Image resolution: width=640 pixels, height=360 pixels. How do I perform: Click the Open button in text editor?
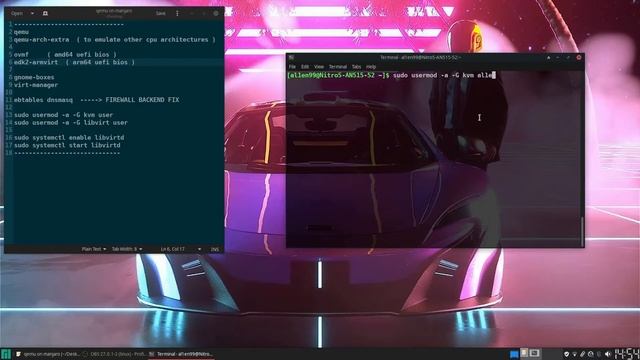click(17, 13)
